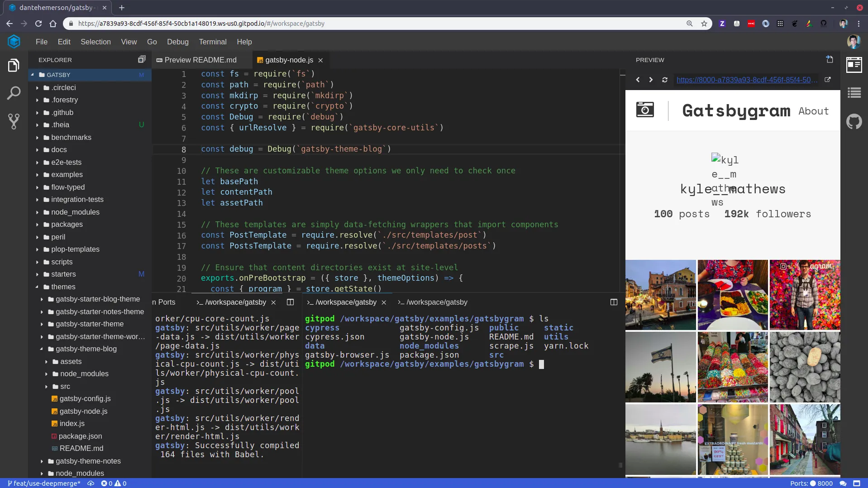Open gatsby-config.js in the file tree
This screenshot has height=488, width=868.
click(x=85, y=398)
